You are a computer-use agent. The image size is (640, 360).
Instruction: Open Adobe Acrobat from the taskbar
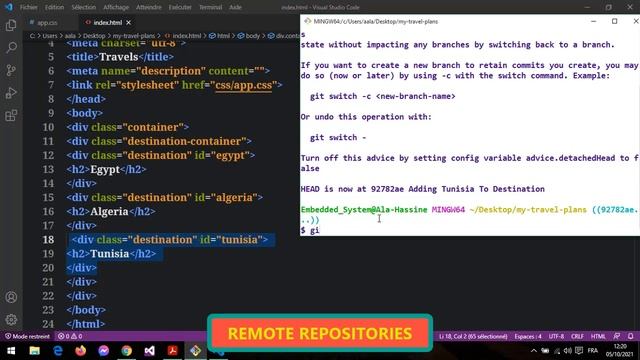[172, 351]
